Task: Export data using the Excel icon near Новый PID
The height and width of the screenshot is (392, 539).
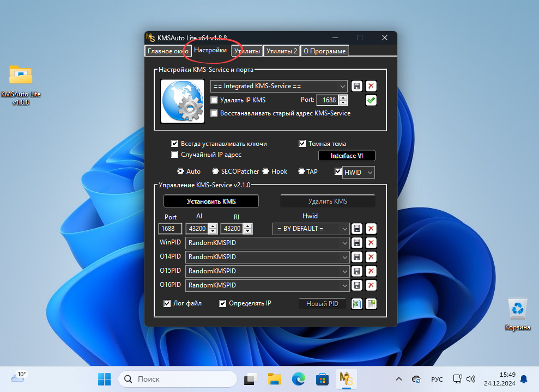Action: pyautogui.click(x=356, y=304)
